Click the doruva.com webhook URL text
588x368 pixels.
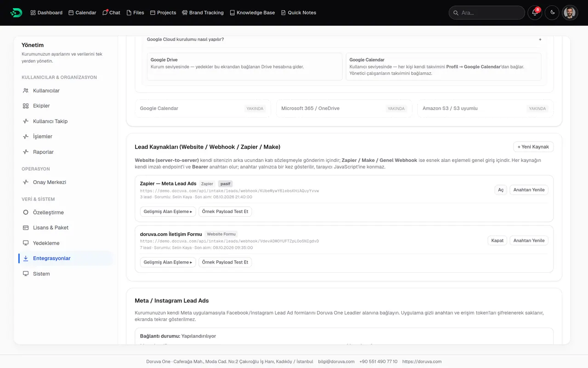(229, 241)
